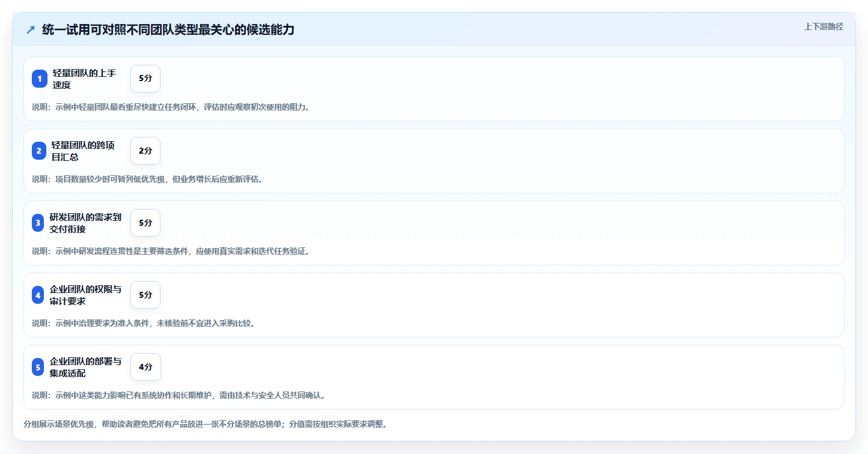
Task: Click the 5分 score for 研发团队的需求到交付衔接
Action: [x=145, y=223]
